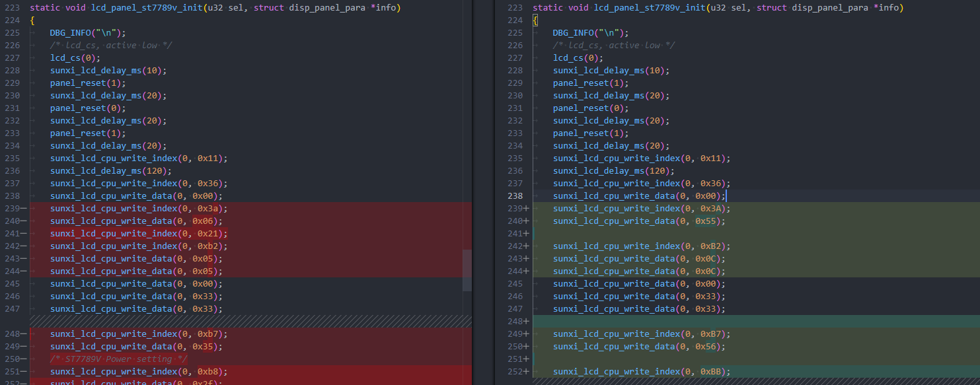Click write_data 0x56 line in right pane
The height and width of the screenshot is (385, 980).
(x=640, y=347)
